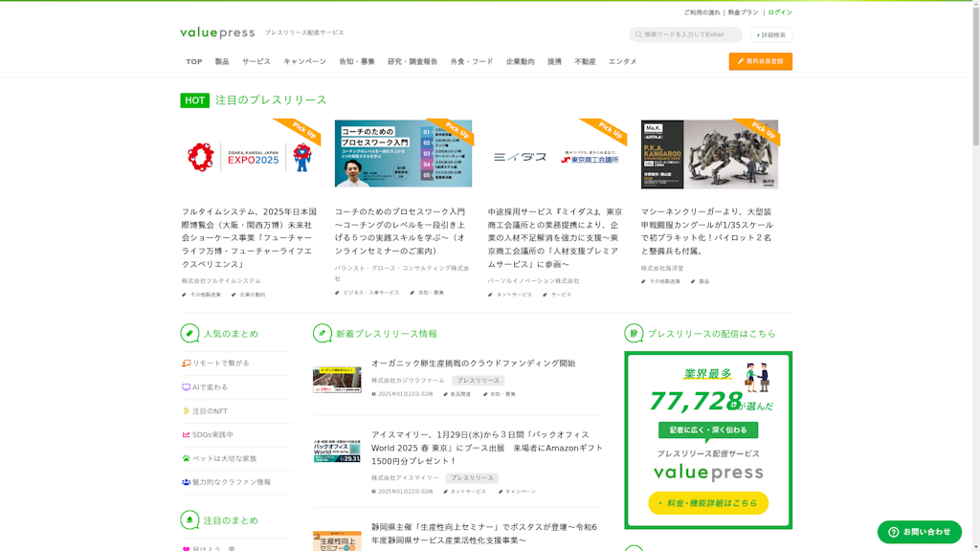This screenshot has width=980, height=551.
Task: Click the ログイン link at top
Action: pyautogui.click(x=780, y=12)
